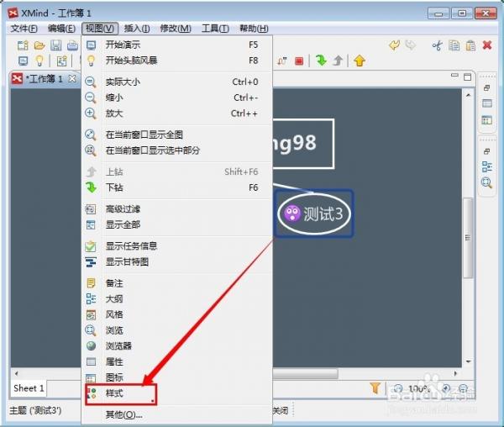
Task: Click the central topic ending in ng98
Action: [x=303, y=144]
